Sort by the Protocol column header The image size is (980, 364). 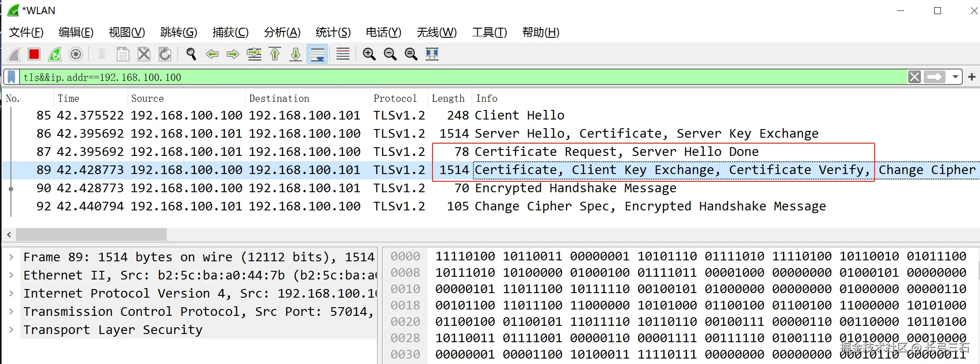[x=399, y=98]
